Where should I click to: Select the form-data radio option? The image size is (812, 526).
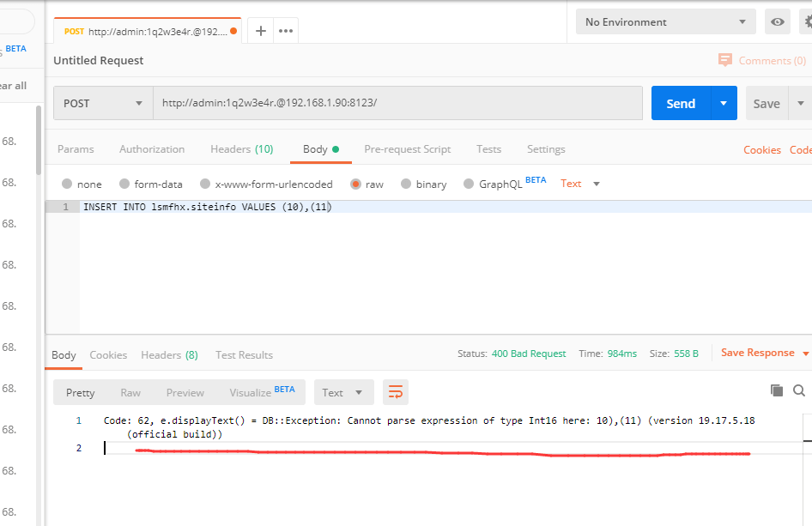coord(125,184)
